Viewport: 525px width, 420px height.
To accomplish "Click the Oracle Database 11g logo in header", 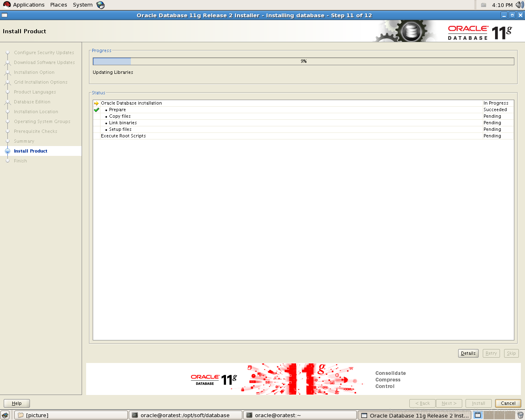I will click(x=480, y=32).
